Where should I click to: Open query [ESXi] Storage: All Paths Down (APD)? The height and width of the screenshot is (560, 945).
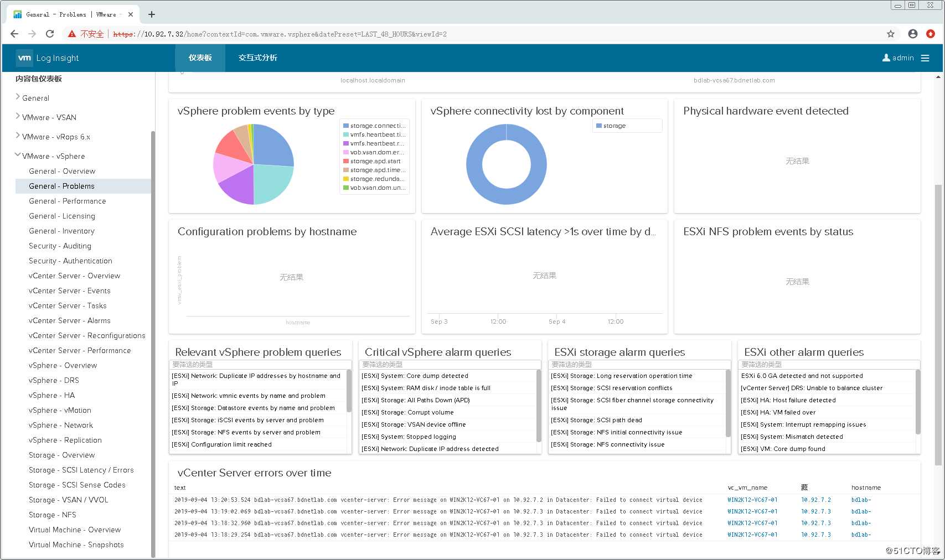(x=416, y=400)
